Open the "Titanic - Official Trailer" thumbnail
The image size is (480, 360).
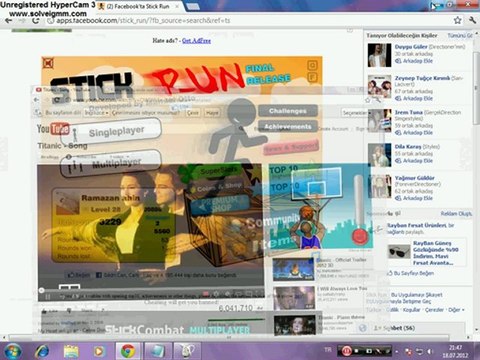pyautogui.click(x=293, y=269)
